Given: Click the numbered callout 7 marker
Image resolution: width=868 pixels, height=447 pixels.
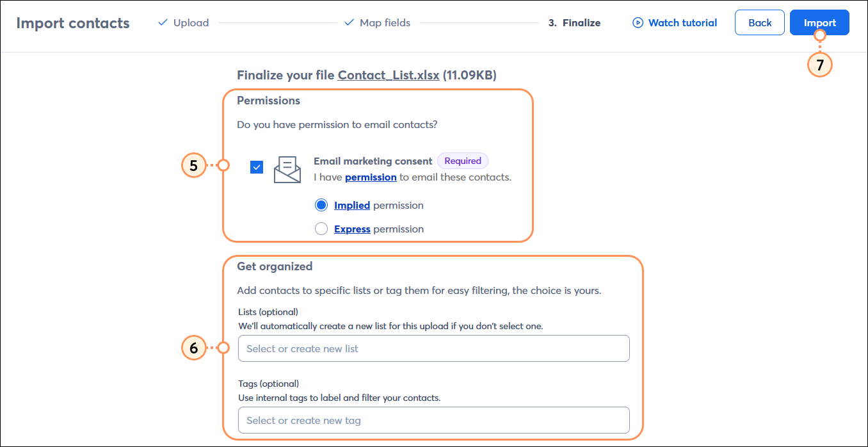Looking at the screenshot, I should click(x=820, y=65).
